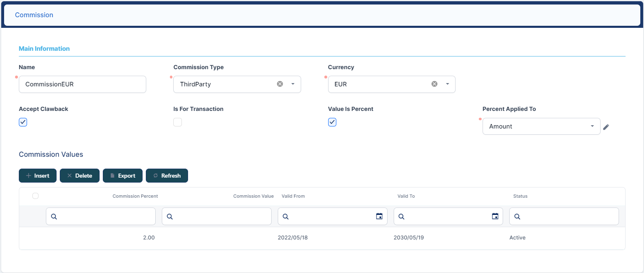The width and height of the screenshot is (644, 273).
Task: Open the Valid From calendar picker
Action: [x=379, y=216]
